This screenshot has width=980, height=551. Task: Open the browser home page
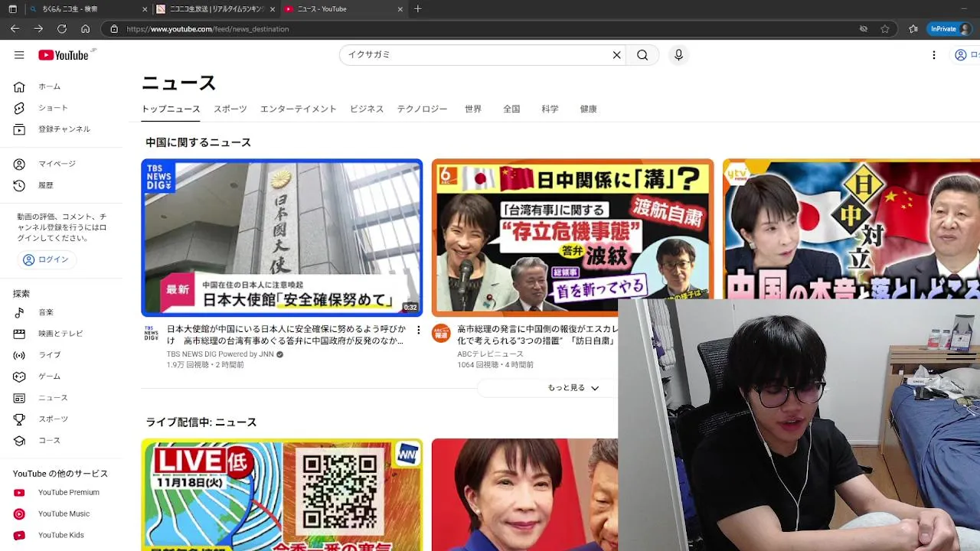pyautogui.click(x=86, y=28)
